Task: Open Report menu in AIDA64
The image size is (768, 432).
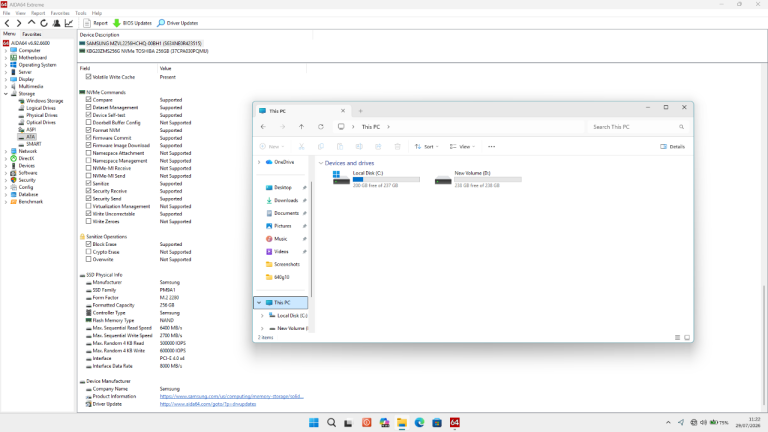Action: coord(38,13)
